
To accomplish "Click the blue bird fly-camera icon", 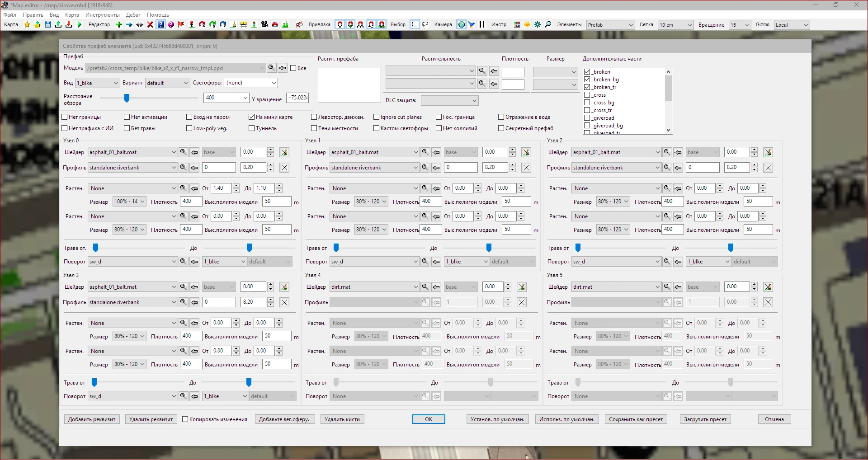I will [472, 24].
